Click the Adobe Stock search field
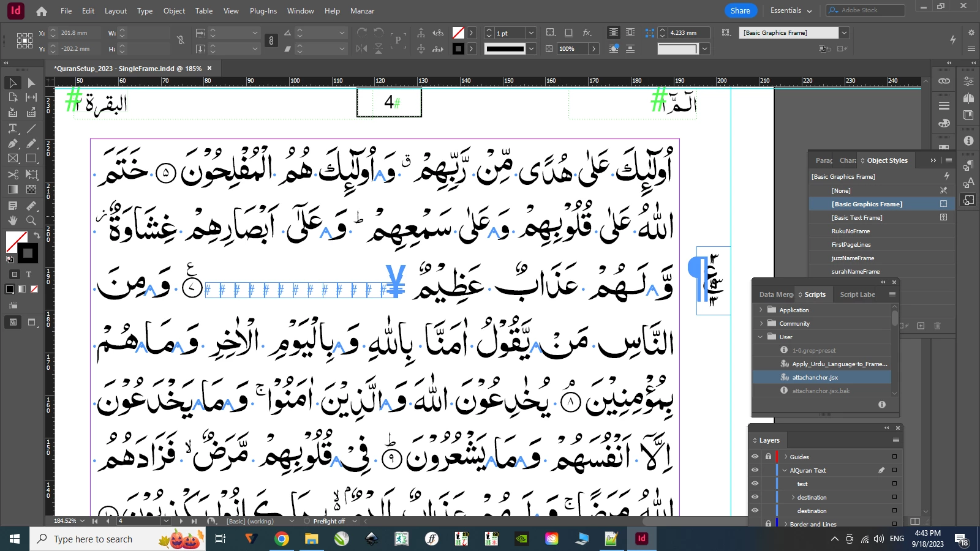This screenshot has width=980, height=551. pos(865,10)
